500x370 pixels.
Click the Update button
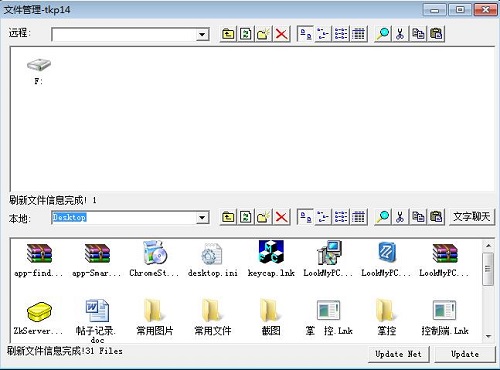pos(465,354)
